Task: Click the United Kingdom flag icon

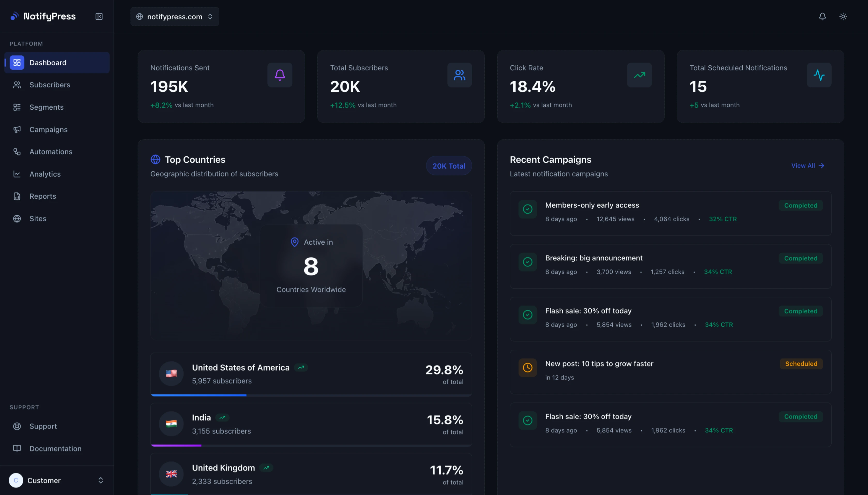Action: (171, 474)
